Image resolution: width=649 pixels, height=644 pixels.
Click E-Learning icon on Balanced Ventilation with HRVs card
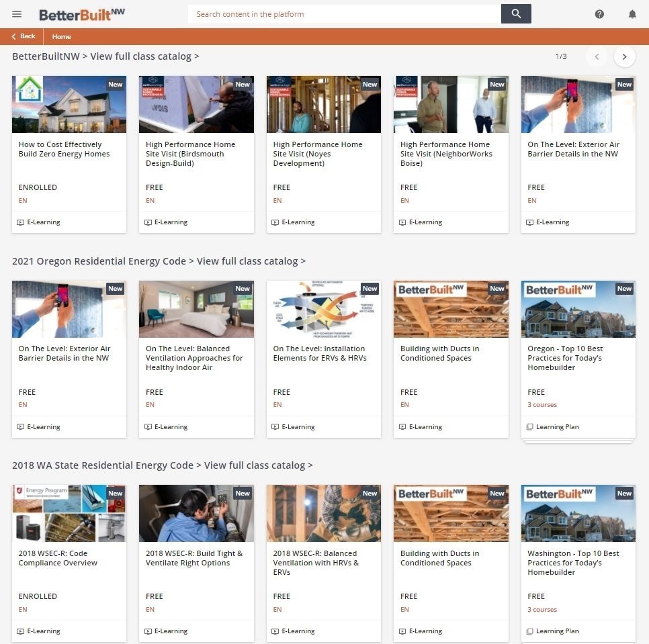[275, 631]
